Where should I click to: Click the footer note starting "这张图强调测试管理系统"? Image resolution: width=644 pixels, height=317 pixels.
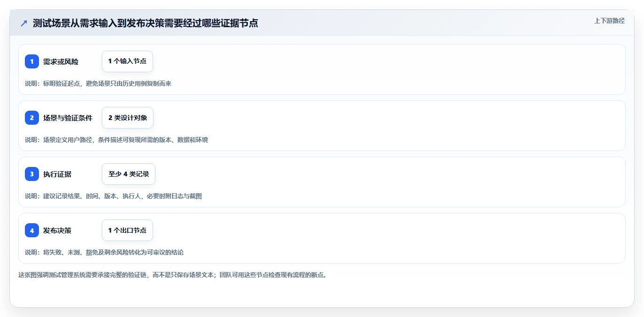pyautogui.click(x=172, y=275)
